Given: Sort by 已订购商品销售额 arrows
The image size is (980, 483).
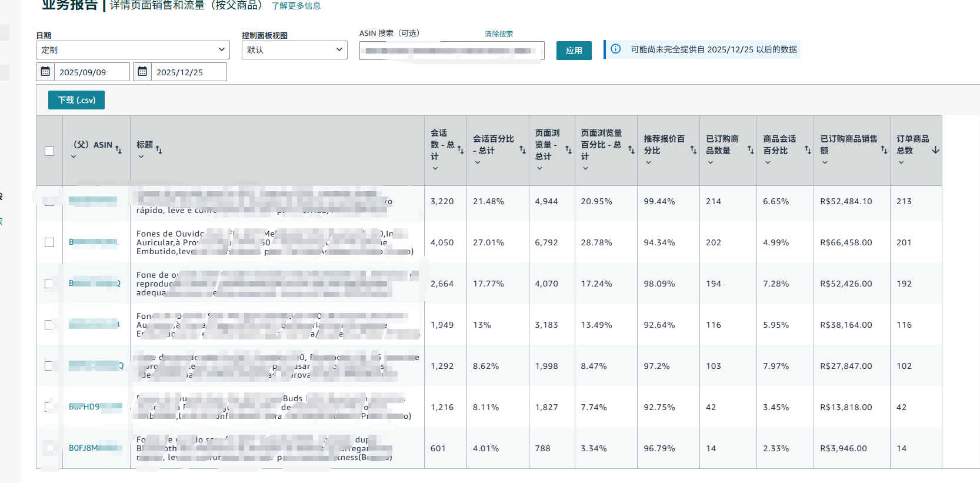Looking at the screenshot, I should coord(884,151).
